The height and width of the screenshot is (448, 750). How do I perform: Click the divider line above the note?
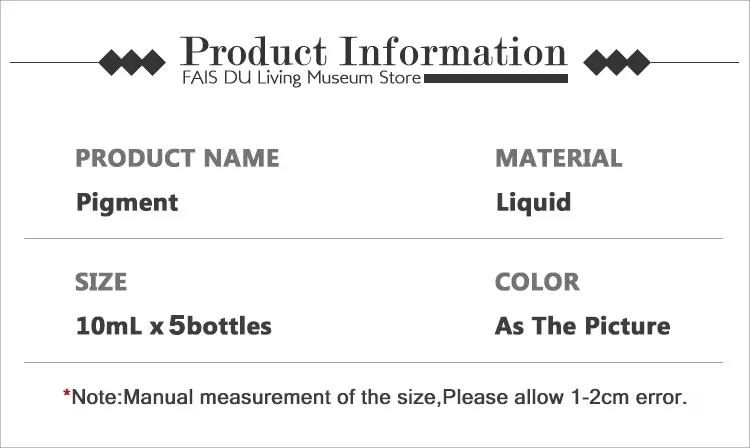(x=373, y=362)
